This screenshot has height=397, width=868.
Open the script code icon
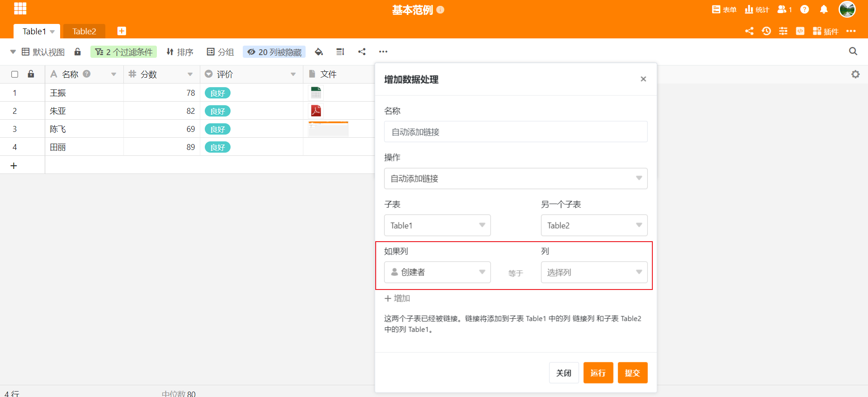(800, 31)
